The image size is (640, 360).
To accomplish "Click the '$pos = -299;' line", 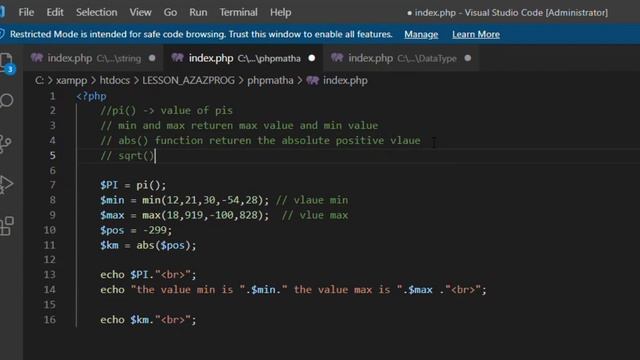I will (136, 230).
